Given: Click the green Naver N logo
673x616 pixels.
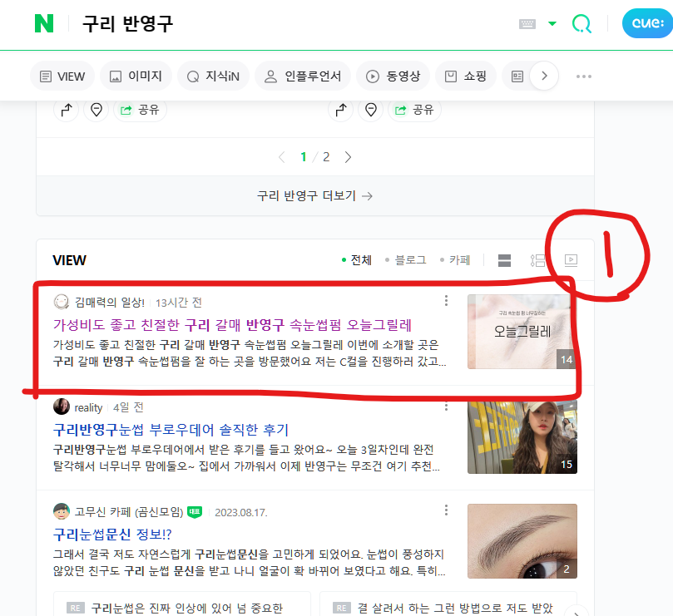Looking at the screenshot, I should pyautogui.click(x=44, y=23).
